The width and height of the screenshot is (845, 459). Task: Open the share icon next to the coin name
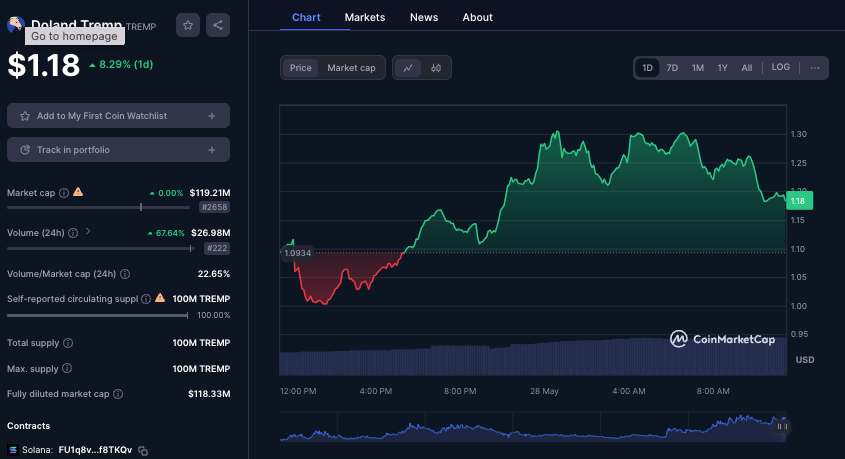[x=219, y=26]
